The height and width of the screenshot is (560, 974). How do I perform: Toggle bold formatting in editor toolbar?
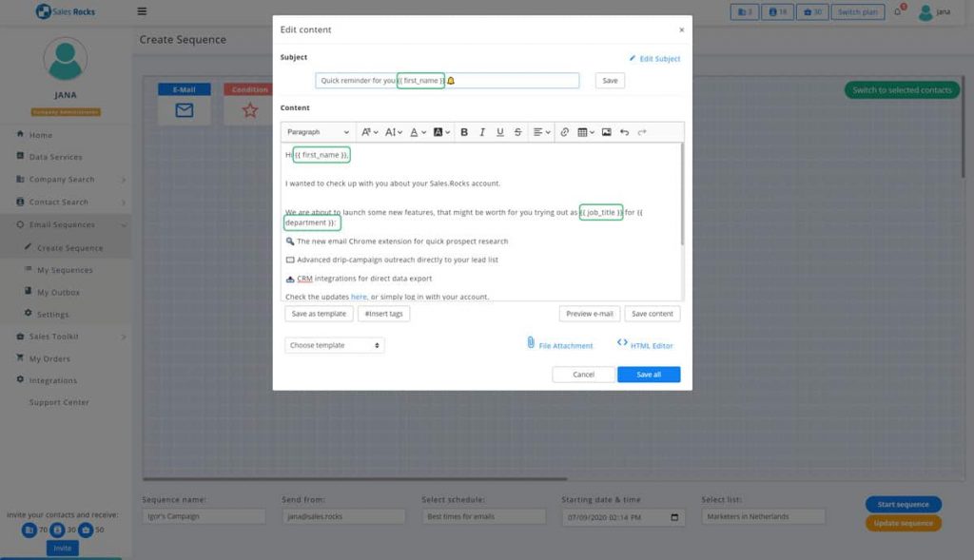coord(464,132)
